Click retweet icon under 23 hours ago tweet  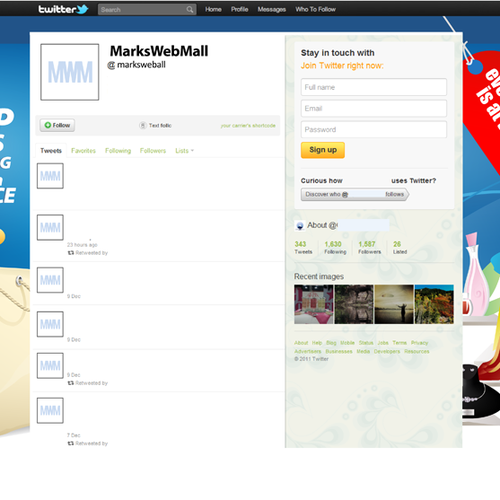71,253
